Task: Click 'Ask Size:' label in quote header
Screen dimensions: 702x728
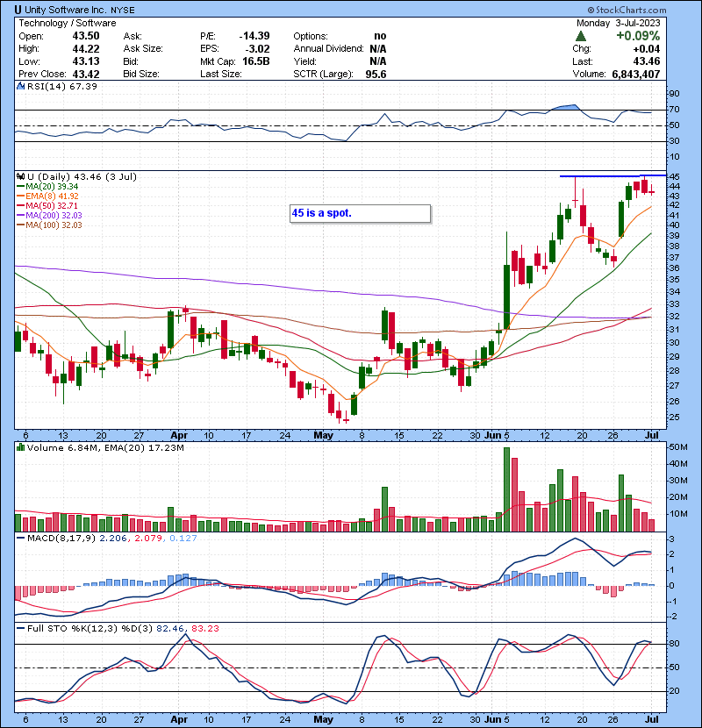Action: 143,48
